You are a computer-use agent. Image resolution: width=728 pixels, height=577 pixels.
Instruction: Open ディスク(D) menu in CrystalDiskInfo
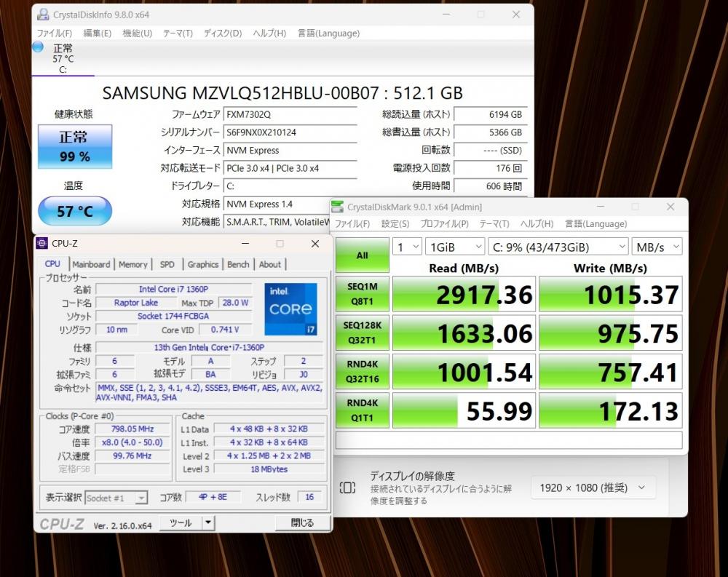[222, 33]
